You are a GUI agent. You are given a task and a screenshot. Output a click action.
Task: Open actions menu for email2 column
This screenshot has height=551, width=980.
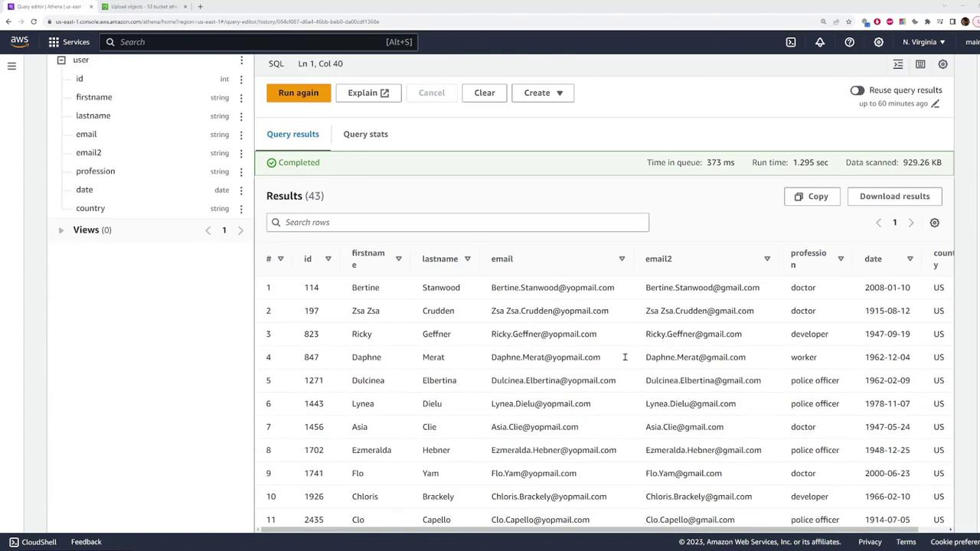(x=241, y=153)
